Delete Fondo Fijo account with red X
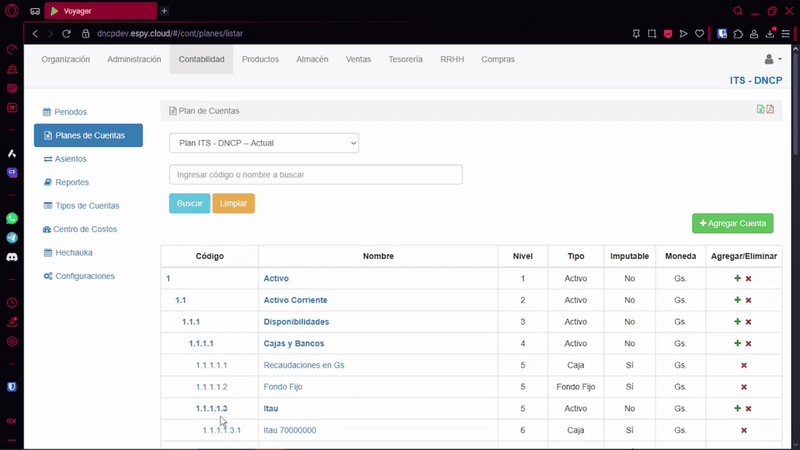This screenshot has width=800, height=450. point(744,387)
